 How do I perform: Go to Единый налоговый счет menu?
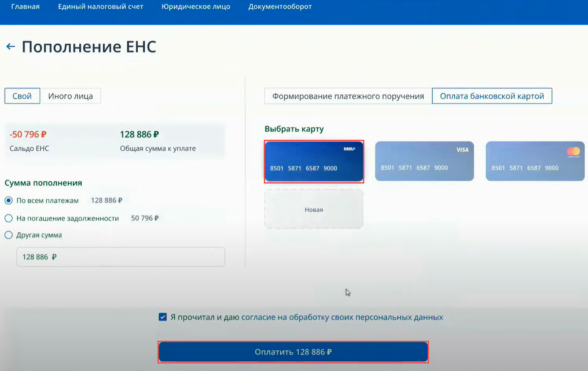pos(100,7)
